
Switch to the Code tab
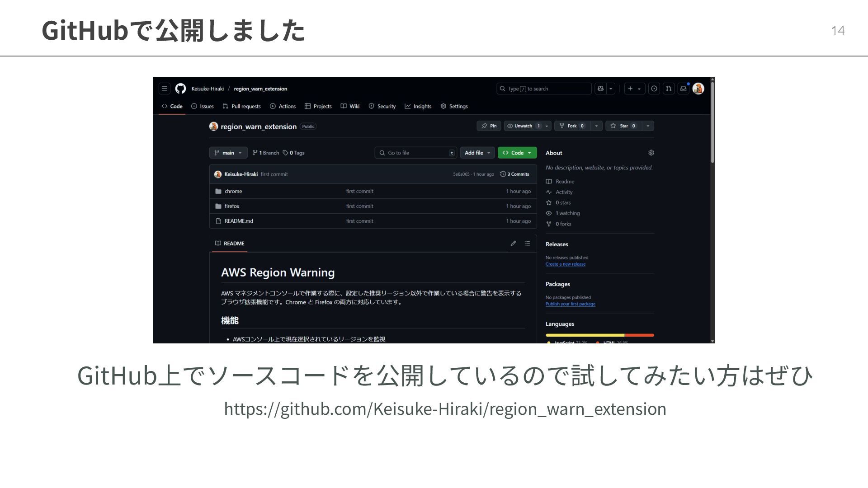[x=172, y=106]
